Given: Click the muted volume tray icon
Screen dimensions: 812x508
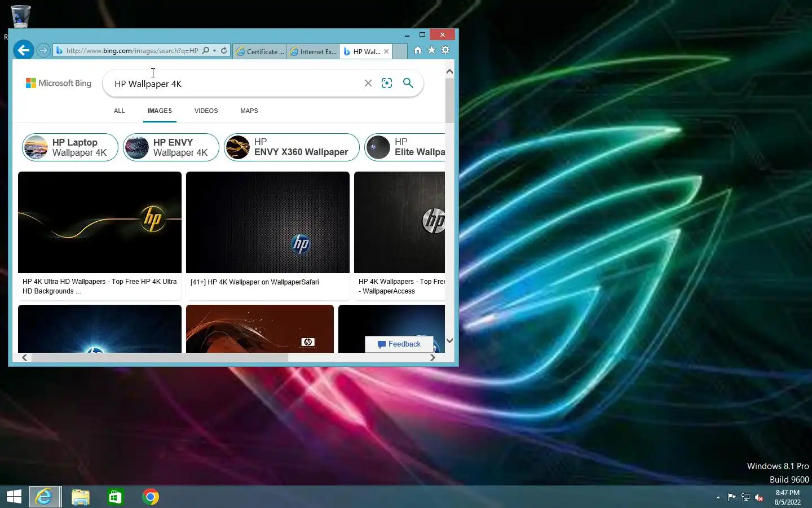Looking at the screenshot, I should (x=759, y=497).
